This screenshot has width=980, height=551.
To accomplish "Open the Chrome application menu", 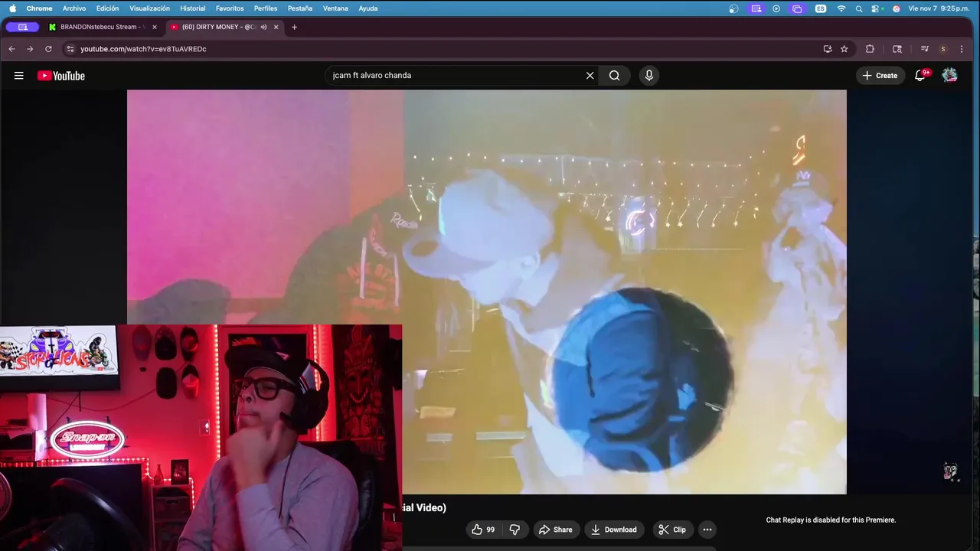I will coord(39,8).
